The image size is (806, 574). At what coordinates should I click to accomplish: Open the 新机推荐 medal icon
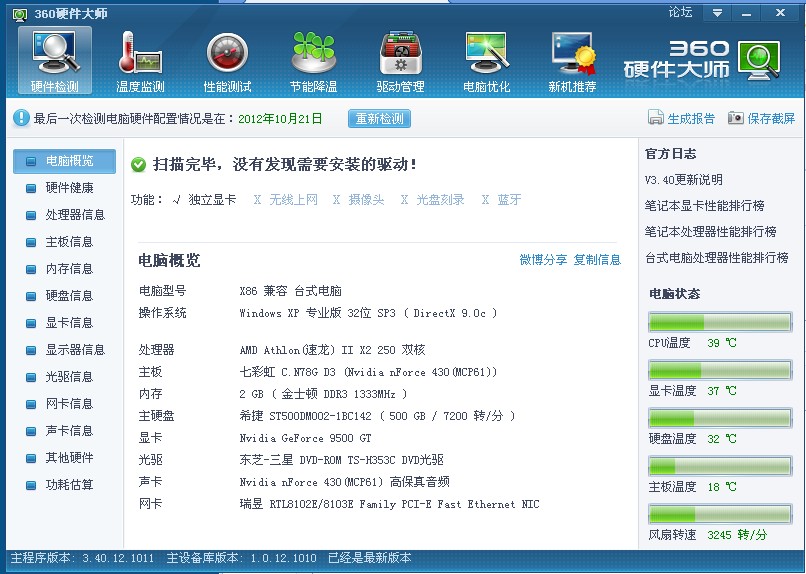click(x=573, y=60)
